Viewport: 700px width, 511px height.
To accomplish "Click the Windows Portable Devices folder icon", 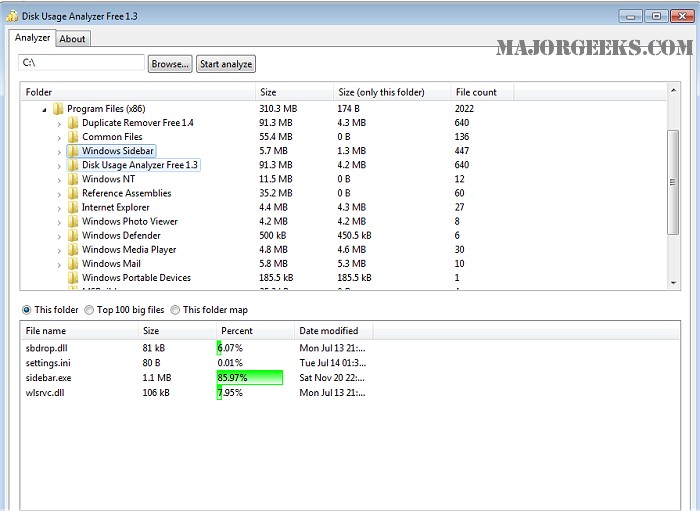I will pyautogui.click(x=73, y=278).
